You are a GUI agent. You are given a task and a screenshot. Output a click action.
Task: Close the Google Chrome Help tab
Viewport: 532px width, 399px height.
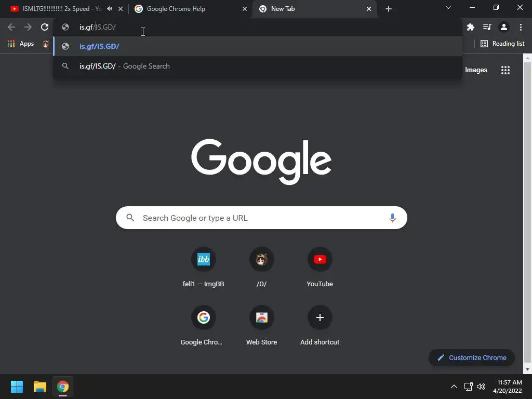(x=245, y=9)
